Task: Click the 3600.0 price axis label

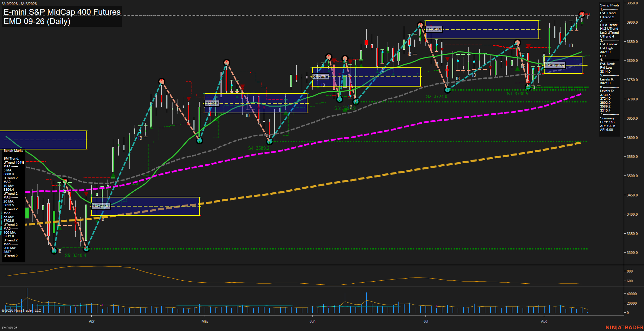Action: click(x=632, y=138)
